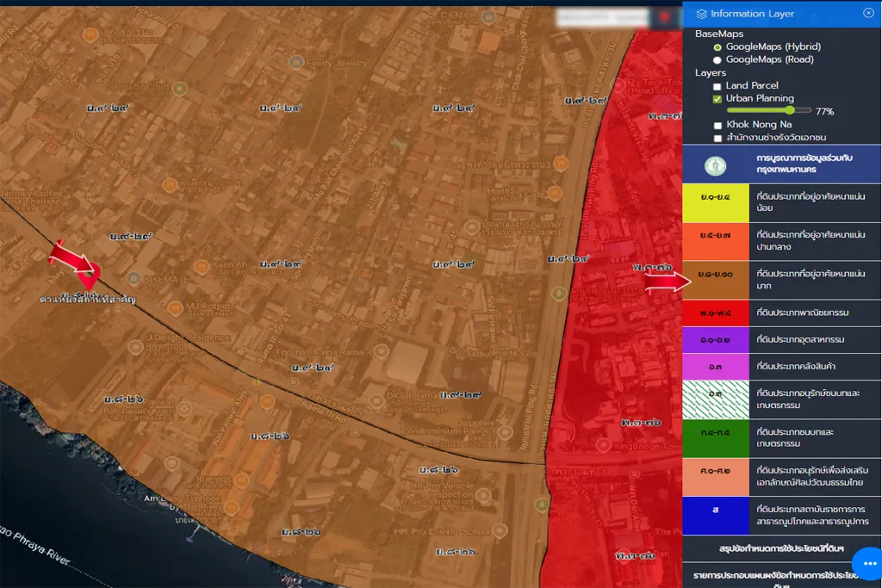Uncheck the Urban Planning layer
The image size is (882, 588).
[717, 99]
